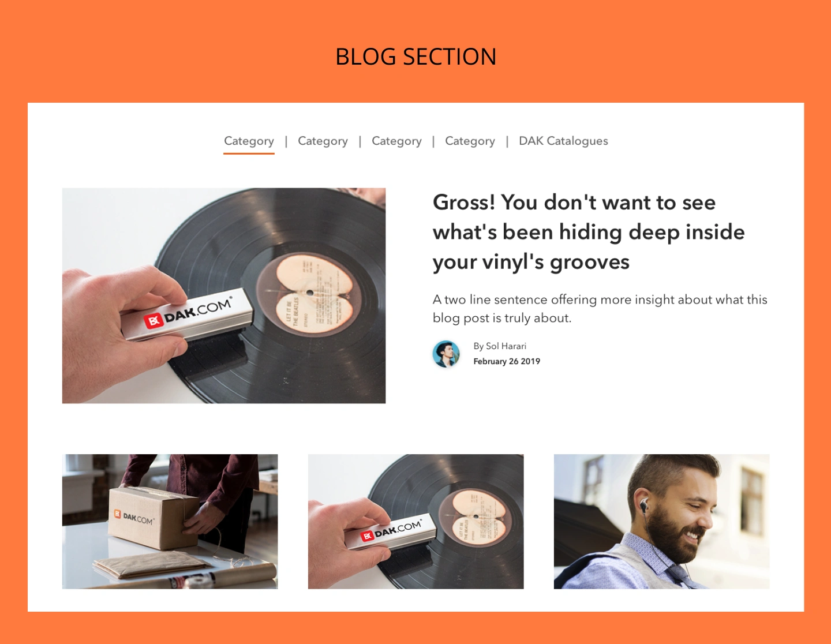Screen dimensions: 831x644
Task: Open the large featured vinyl brush image
Action: tap(224, 295)
